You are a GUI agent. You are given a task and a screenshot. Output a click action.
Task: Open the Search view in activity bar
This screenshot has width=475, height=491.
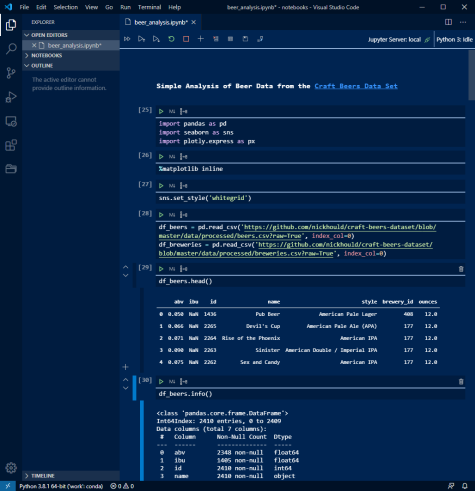click(11, 49)
